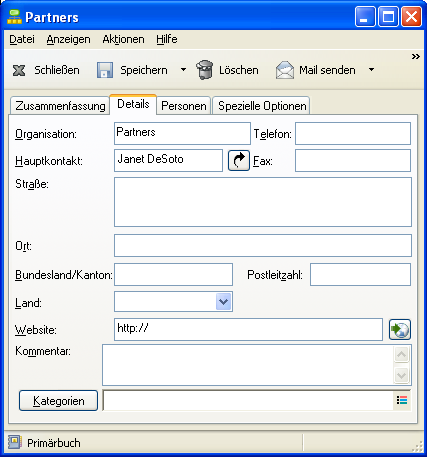Click into the Kommentar text box

[248, 365]
